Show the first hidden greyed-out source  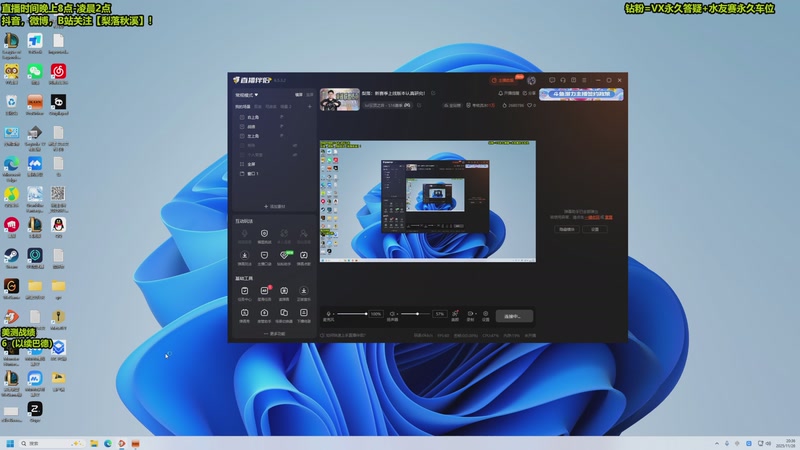click(x=295, y=145)
